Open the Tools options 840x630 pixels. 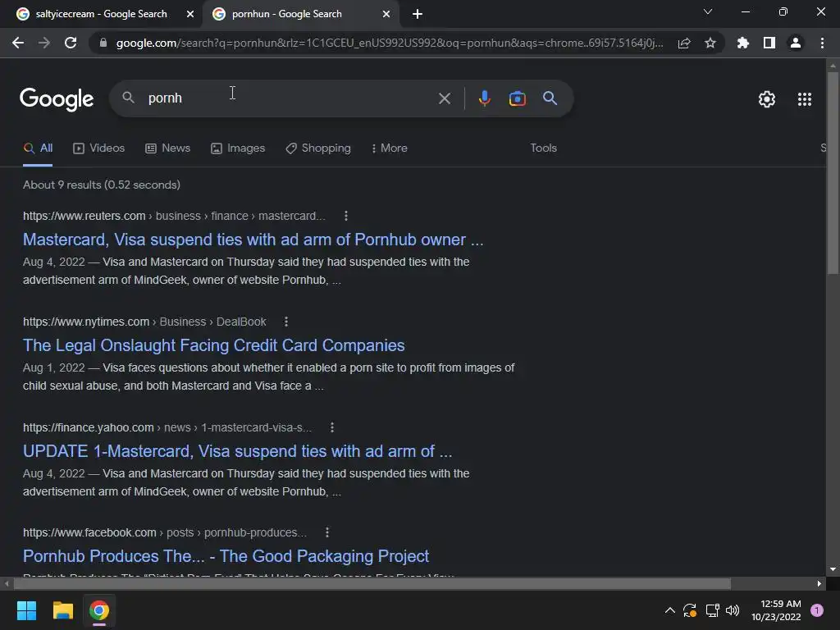pos(543,148)
